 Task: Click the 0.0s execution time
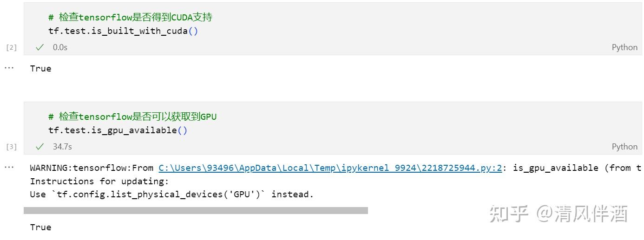point(60,47)
